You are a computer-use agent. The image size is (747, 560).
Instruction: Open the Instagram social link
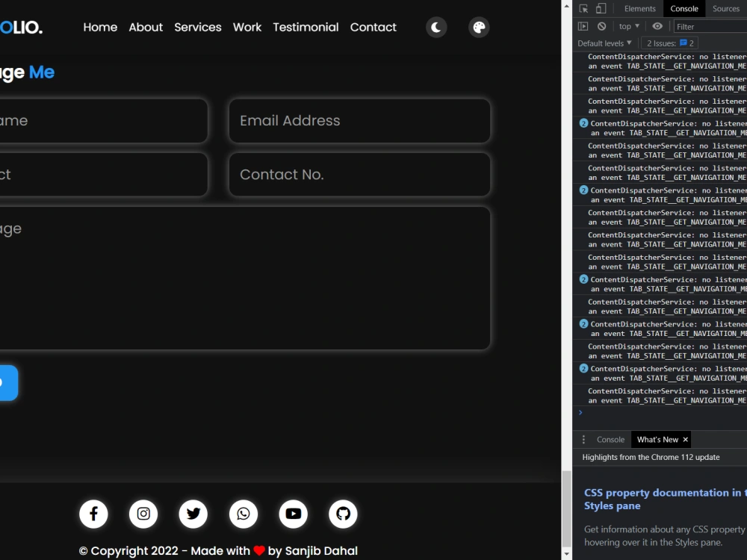pyautogui.click(x=143, y=514)
